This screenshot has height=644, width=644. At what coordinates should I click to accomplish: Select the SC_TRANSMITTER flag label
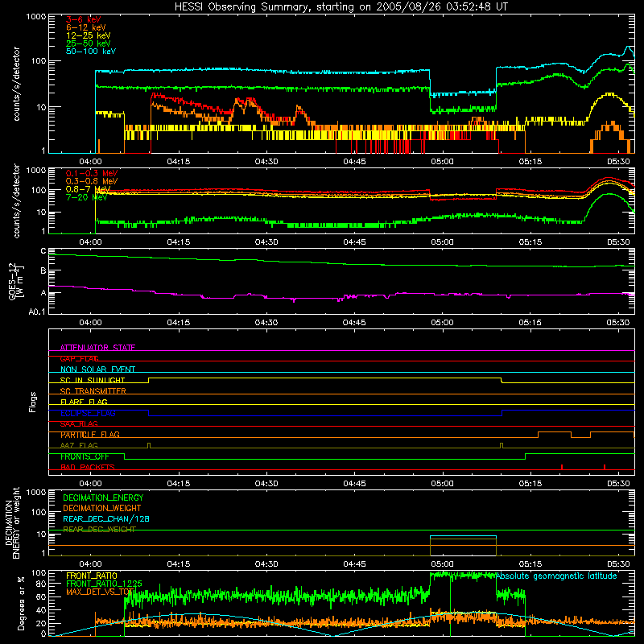pos(93,391)
